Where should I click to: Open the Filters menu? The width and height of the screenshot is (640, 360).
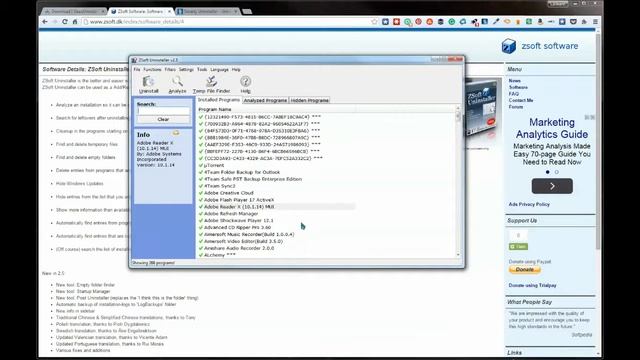[x=170, y=70]
